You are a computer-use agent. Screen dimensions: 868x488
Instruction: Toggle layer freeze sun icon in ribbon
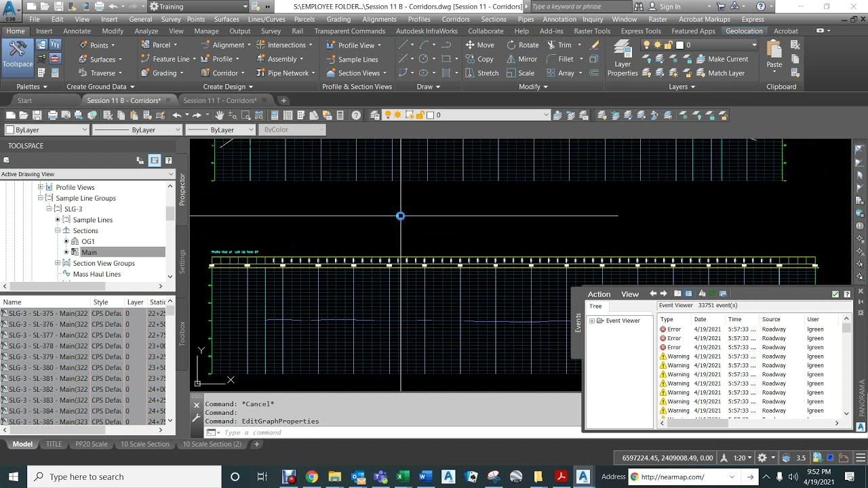[x=657, y=45]
